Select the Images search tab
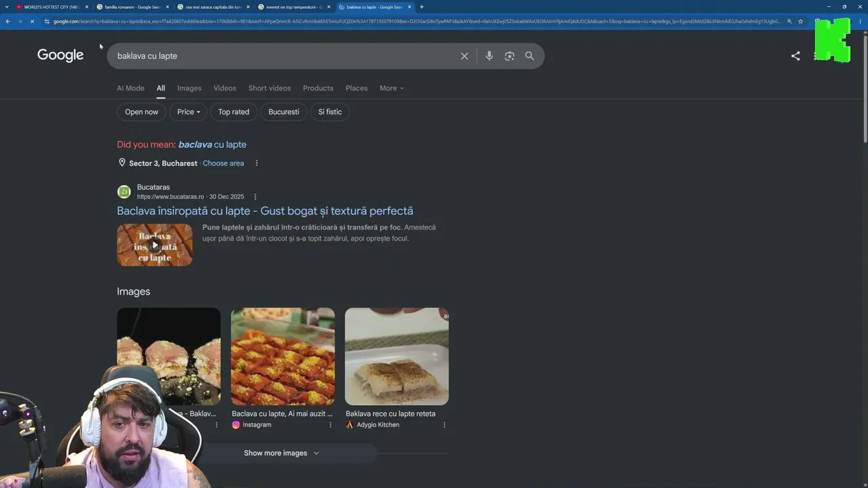This screenshot has height=488, width=868. pos(189,88)
